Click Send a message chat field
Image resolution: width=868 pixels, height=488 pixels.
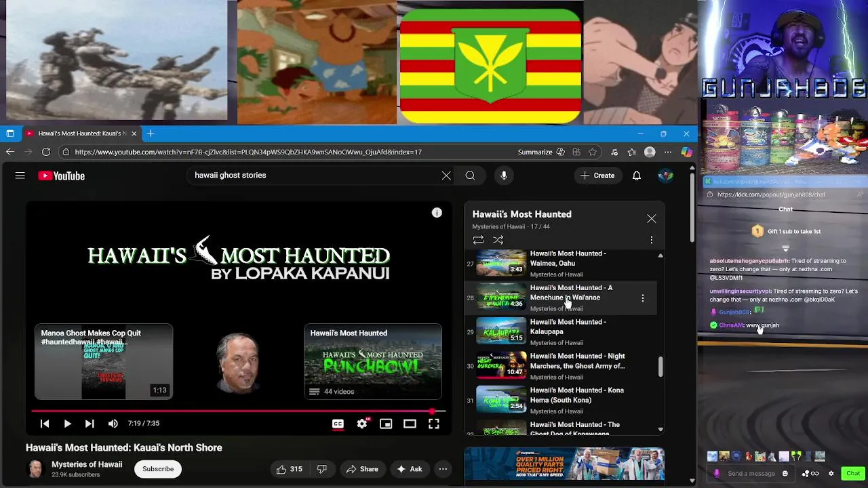[x=751, y=474]
